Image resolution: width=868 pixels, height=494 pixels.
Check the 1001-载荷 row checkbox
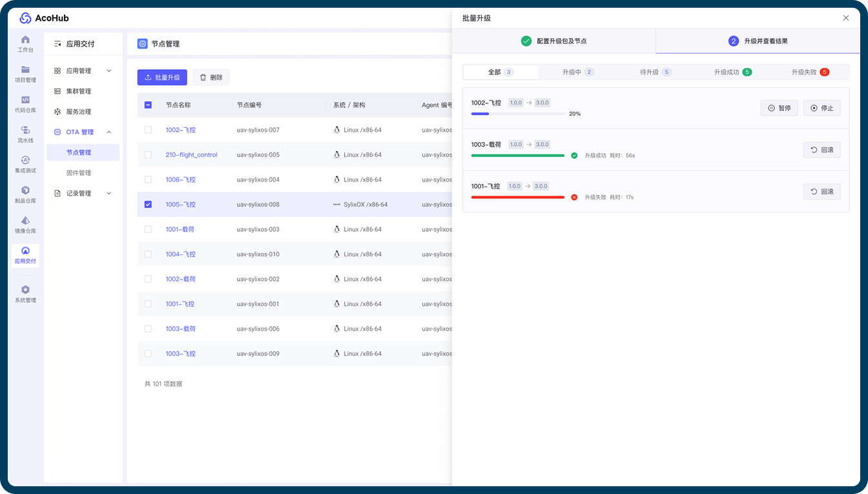[x=148, y=229]
